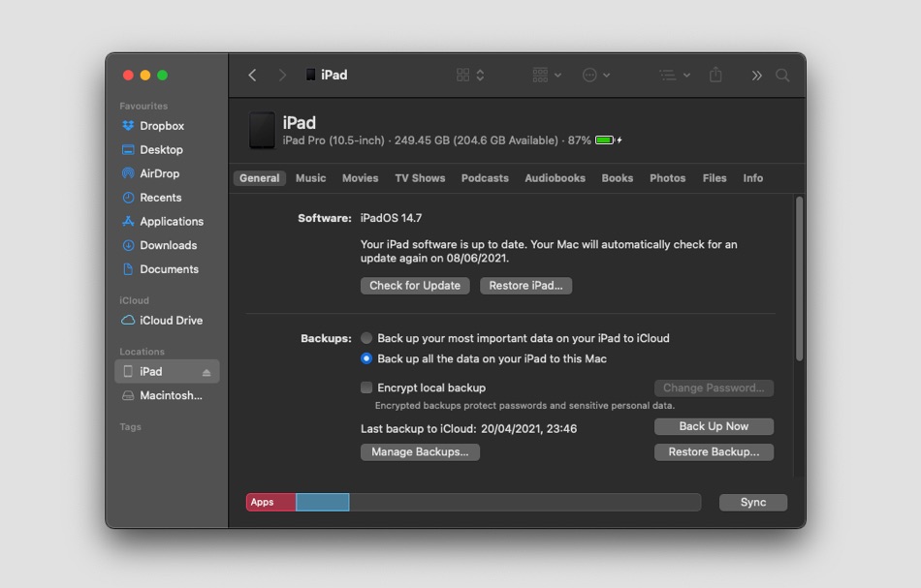Open Documents in the sidebar
The image size is (921, 588).
(x=167, y=269)
